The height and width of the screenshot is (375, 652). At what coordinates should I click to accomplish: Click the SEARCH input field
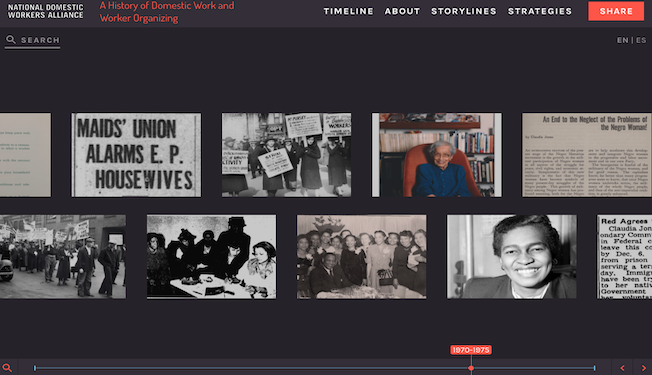[x=32, y=40]
